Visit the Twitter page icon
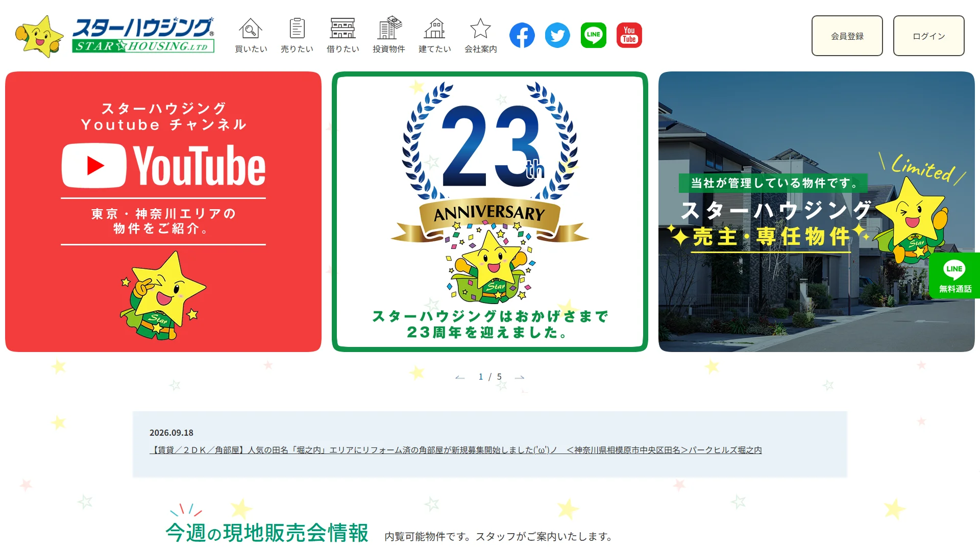The height and width of the screenshot is (551, 980). (x=557, y=35)
